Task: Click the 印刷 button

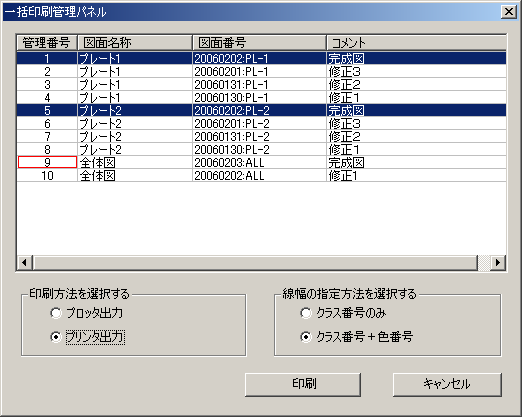Action: tap(303, 384)
